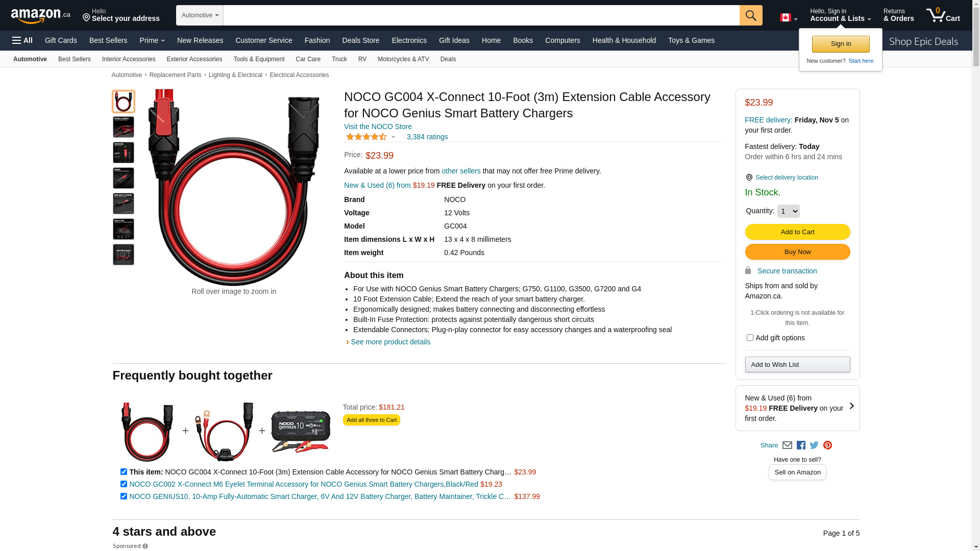The width and height of the screenshot is (980, 551).
Task: Open the shopping cart icon
Action: [943, 15]
